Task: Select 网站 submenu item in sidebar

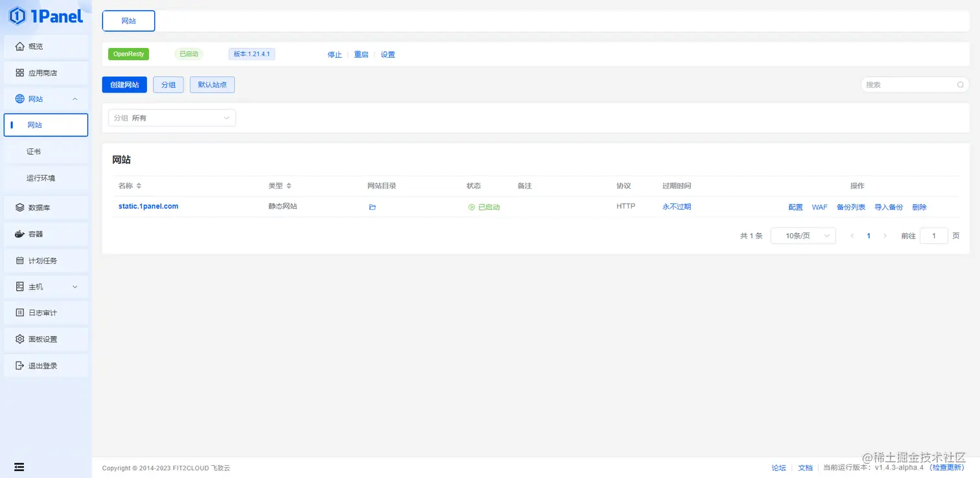Action: tap(45, 125)
